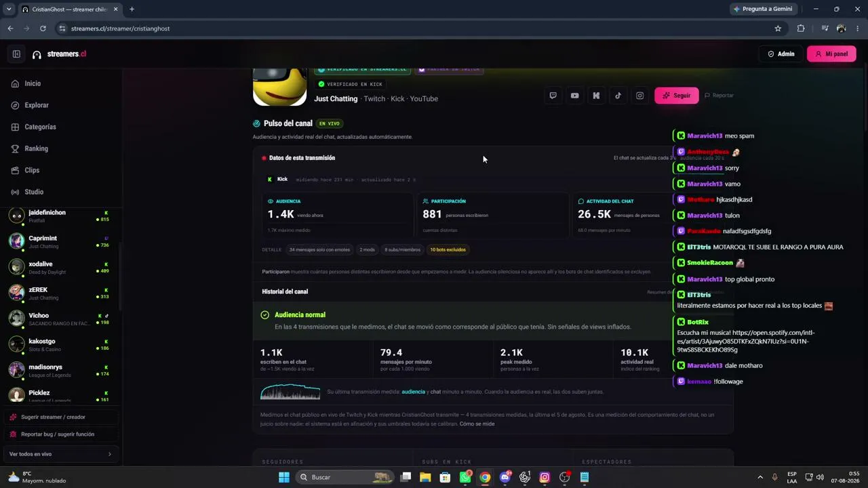
Task: Click the Ranking trophy icon
Action: (x=15, y=148)
